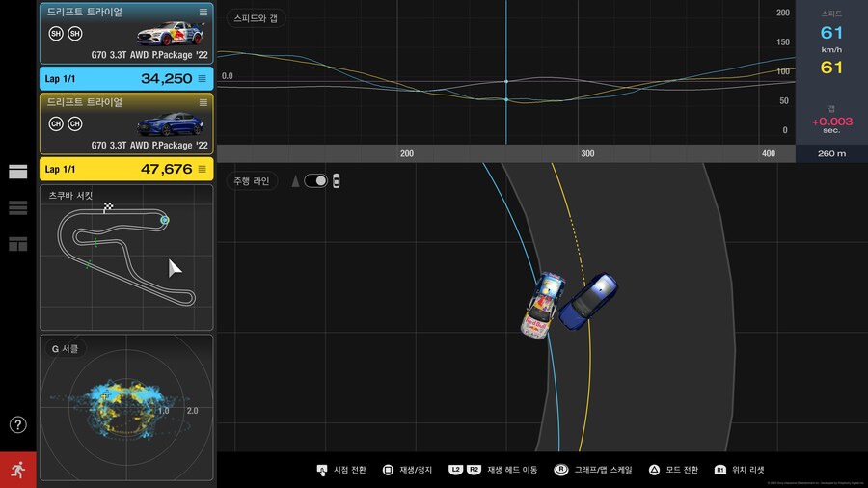This screenshot has width=868, height=488.
Task: Click the Tsukuba circuit mini-map
Action: tap(126, 258)
